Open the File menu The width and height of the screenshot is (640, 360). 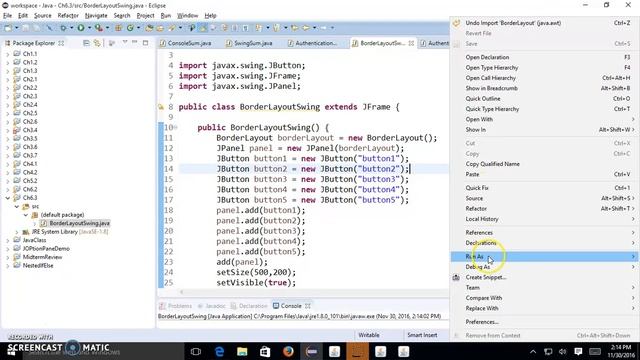pos(7,16)
